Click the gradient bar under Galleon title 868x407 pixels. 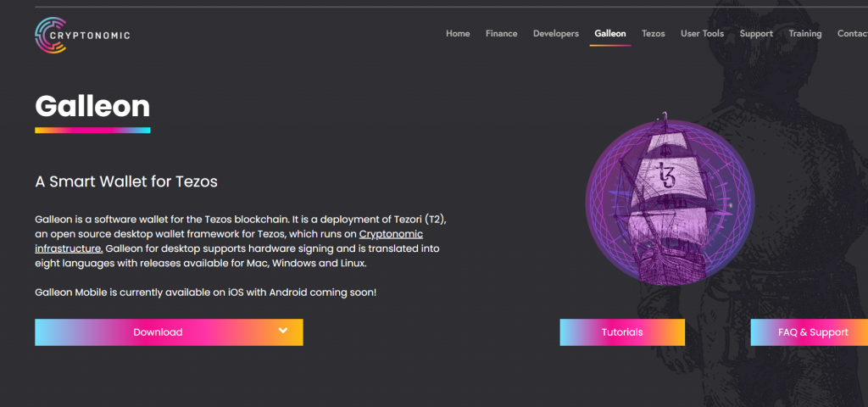[92, 131]
